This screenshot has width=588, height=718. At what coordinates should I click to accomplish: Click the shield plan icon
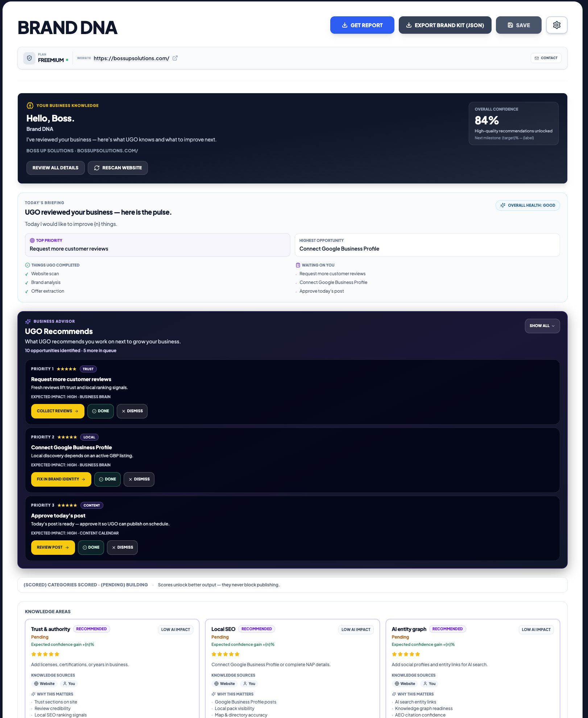point(29,58)
